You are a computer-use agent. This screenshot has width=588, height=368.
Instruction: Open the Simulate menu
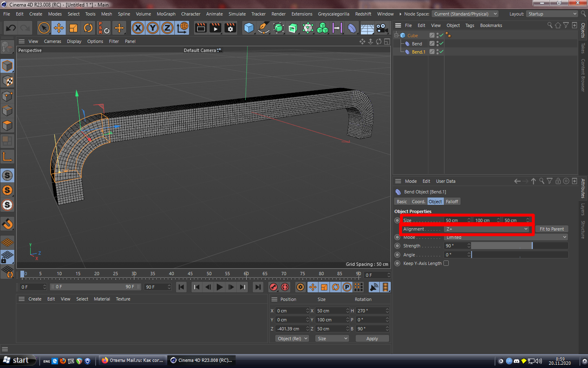(237, 14)
